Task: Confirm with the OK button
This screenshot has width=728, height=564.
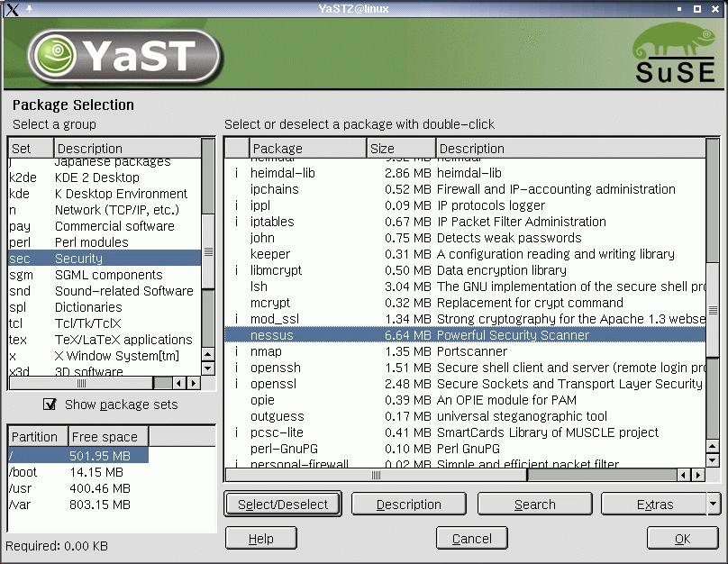Action: pos(682,538)
